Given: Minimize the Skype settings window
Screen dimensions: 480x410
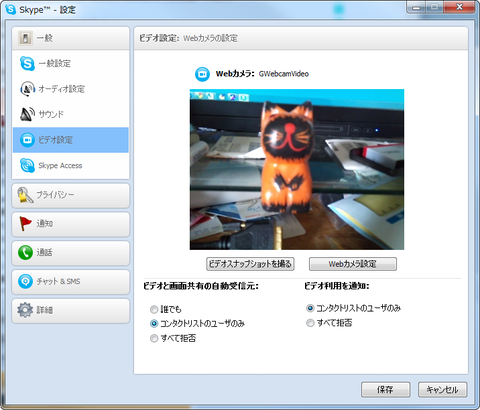Looking at the screenshot, I should coord(416,7).
